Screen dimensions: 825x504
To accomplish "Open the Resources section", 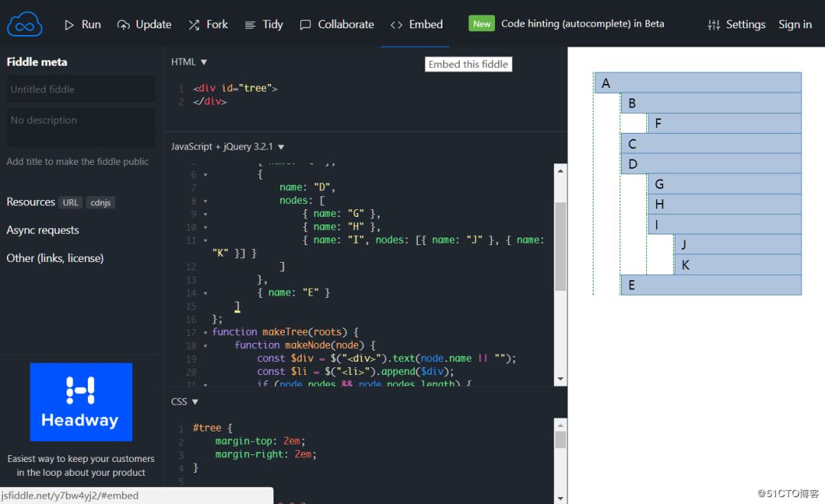I will [31, 202].
